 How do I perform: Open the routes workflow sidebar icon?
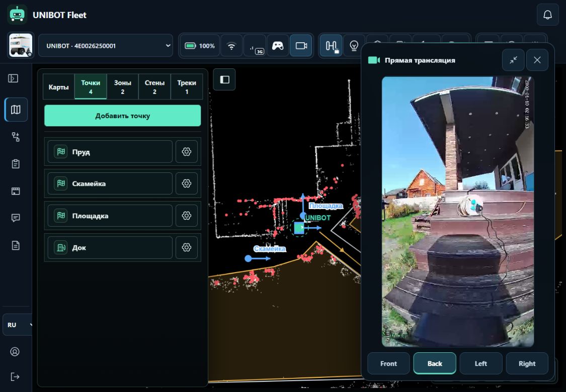coord(16,137)
